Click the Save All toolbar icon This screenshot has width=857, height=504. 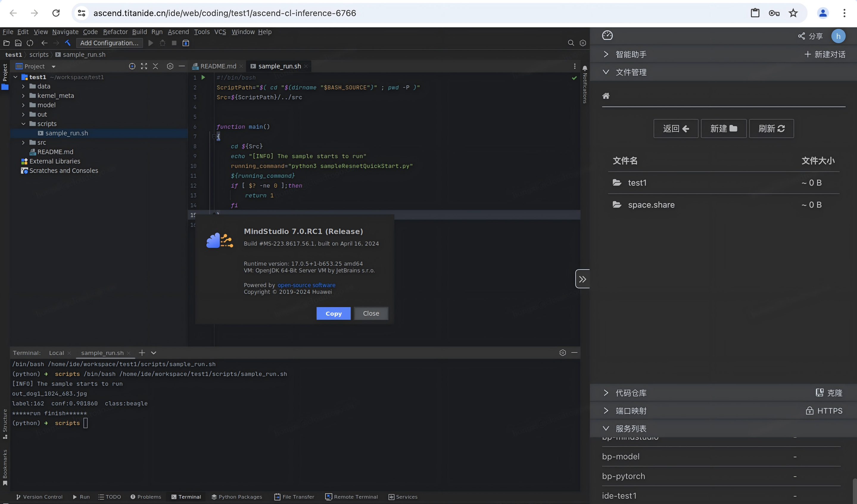click(18, 43)
